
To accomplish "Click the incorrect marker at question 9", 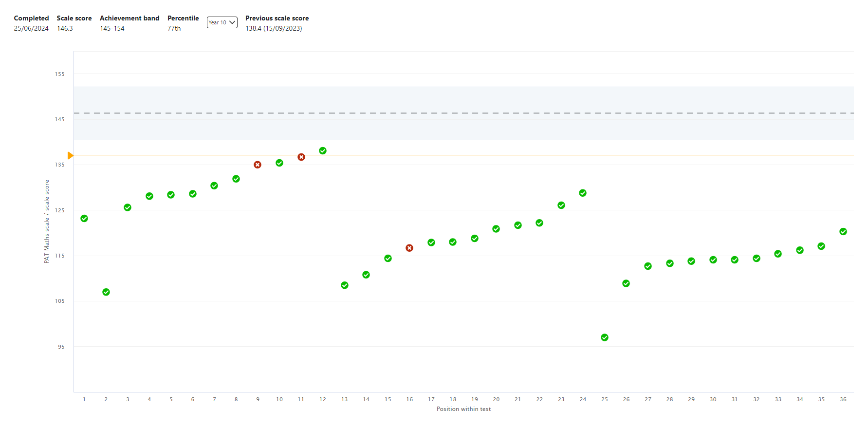I will (258, 165).
